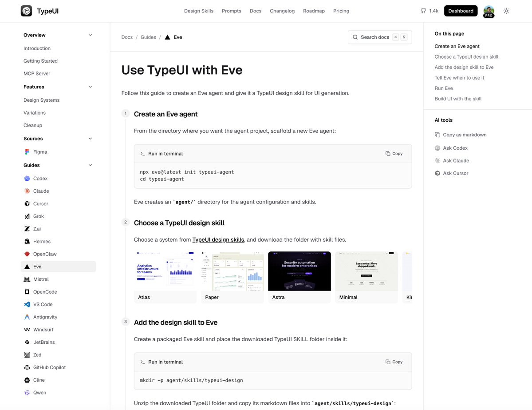Click the Dashboard button

pos(461,11)
